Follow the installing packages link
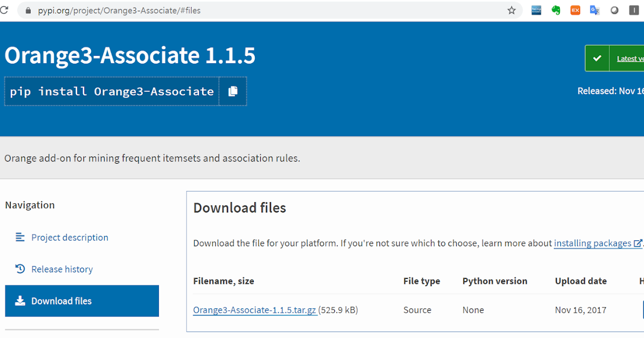 pyautogui.click(x=592, y=243)
